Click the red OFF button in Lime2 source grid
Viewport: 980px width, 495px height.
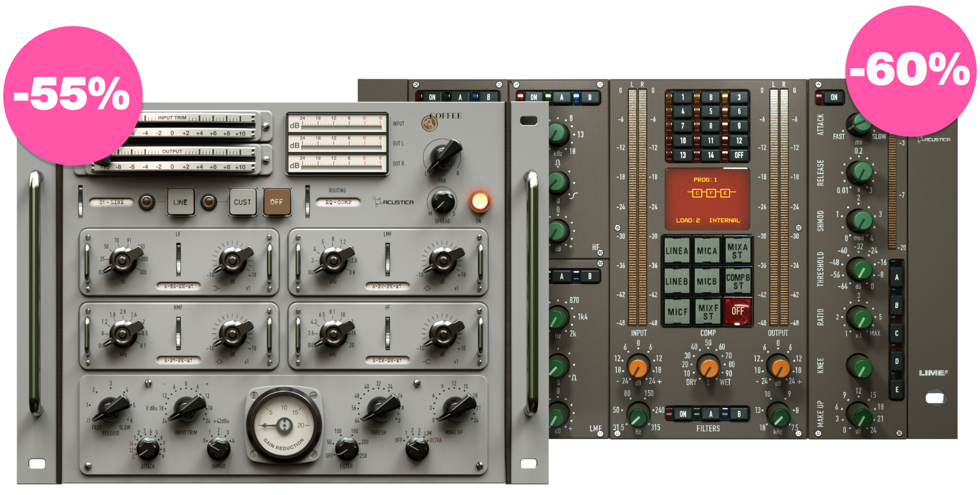point(737,311)
